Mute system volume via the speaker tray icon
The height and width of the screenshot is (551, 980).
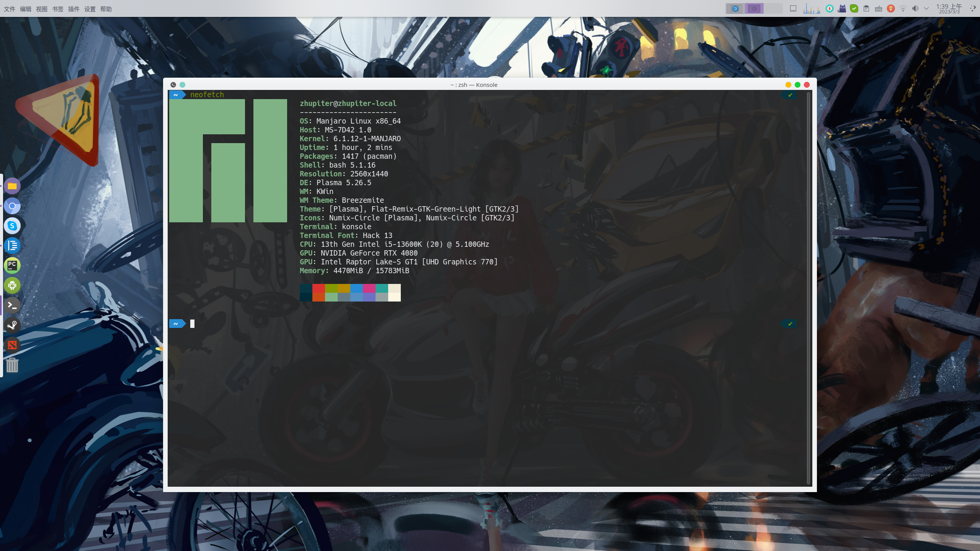click(x=916, y=8)
